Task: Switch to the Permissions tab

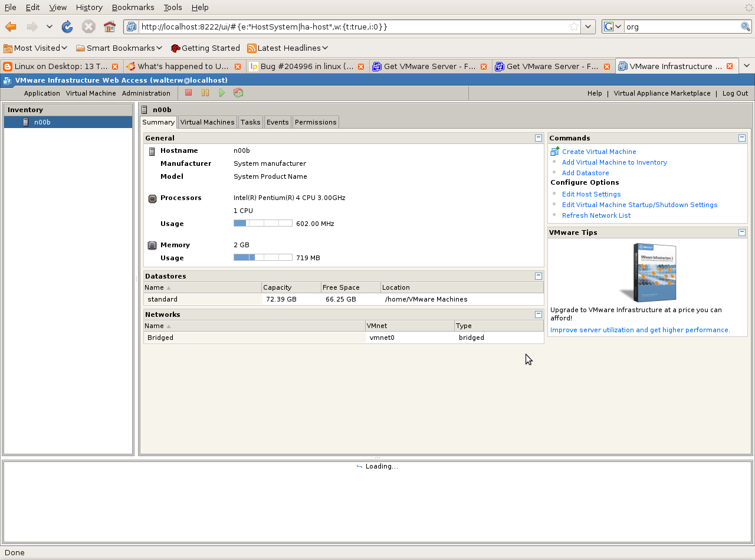Action: pos(316,122)
